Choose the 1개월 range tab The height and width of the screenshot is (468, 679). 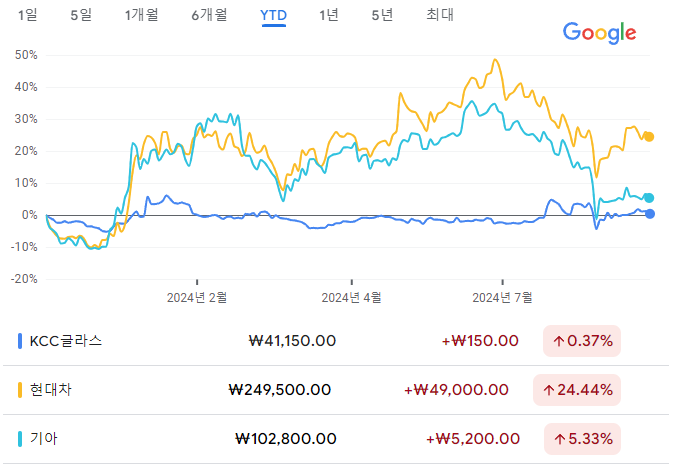click(142, 15)
